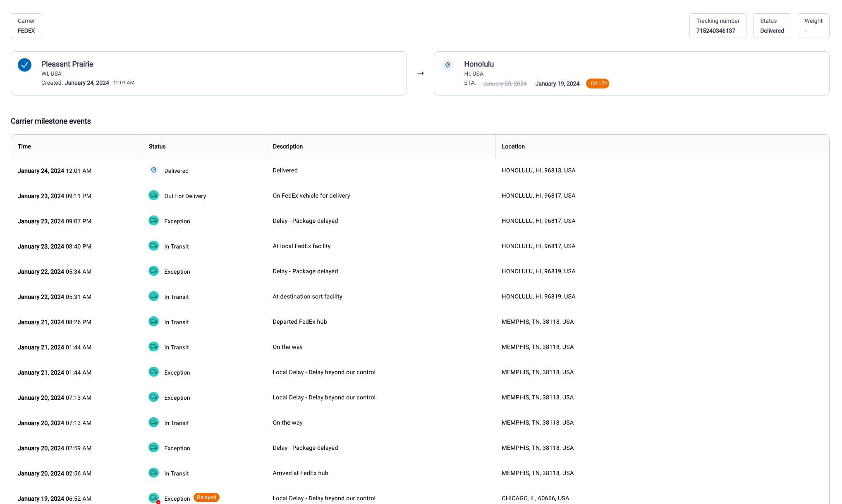The height and width of the screenshot is (504, 842).
Task: Click the pin icon in Delivered row
Action: (153, 170)
